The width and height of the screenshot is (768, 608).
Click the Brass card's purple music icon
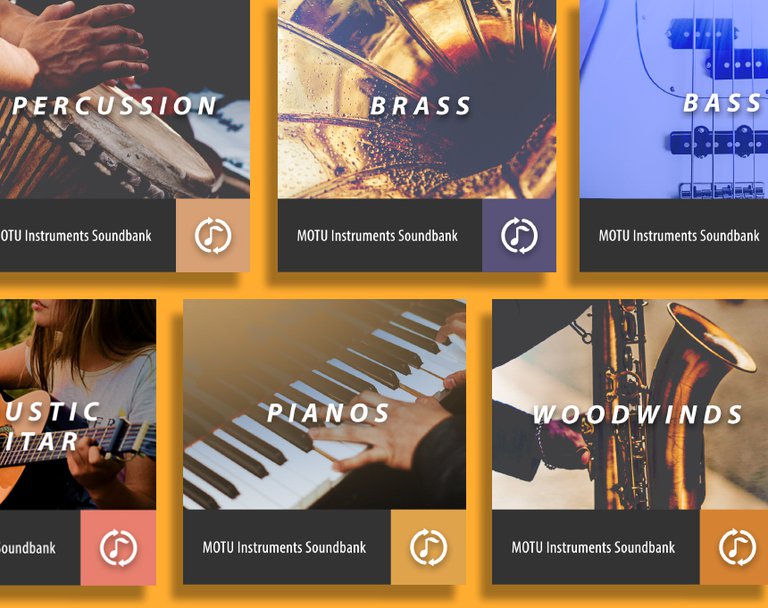click(519, 236)
